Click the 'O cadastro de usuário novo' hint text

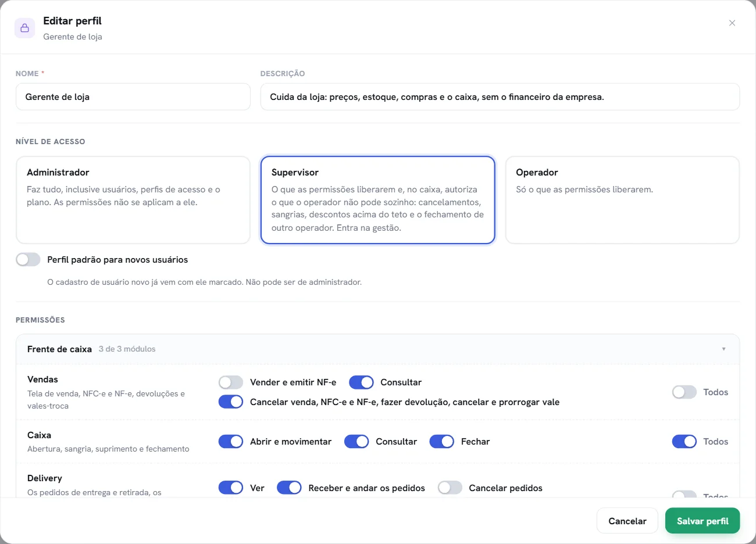205,282
